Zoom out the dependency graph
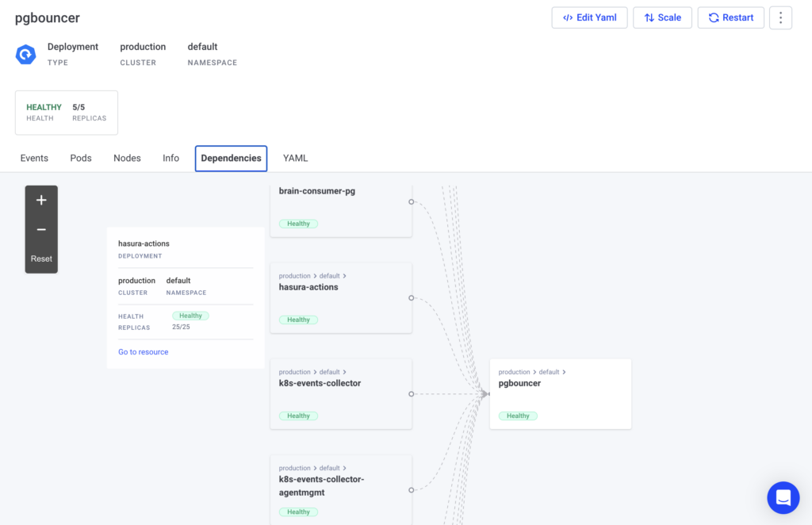The width and height of the screenshot is (812, 525). 41,229
